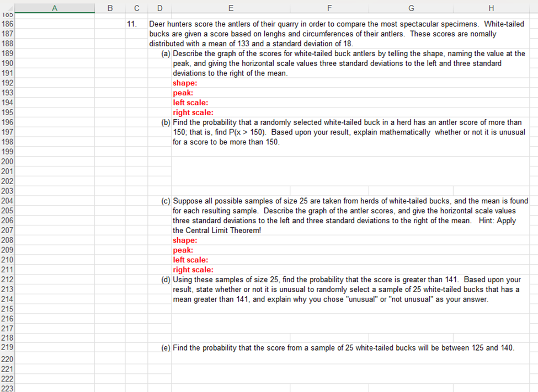Viewport: 538px width, 392px height.
Task: Click text 'for a score to be more than 150.'
Action: [226, 142]
